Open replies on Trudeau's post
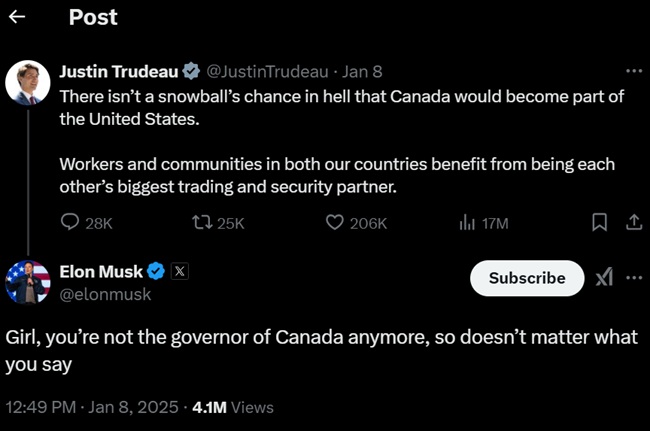The image size is (650, 431). pos(71,223)
